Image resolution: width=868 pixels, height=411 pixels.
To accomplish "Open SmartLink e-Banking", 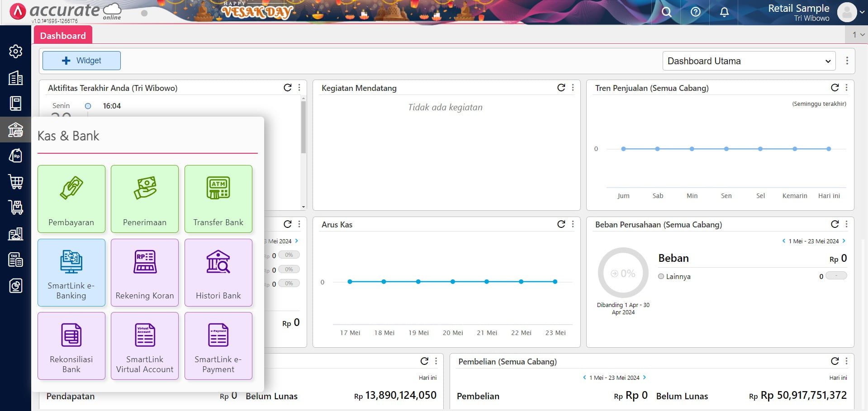I will 71,273.
